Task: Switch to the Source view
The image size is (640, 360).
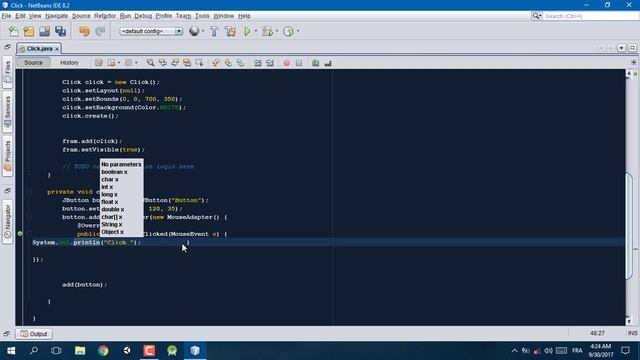Action: 33,62
